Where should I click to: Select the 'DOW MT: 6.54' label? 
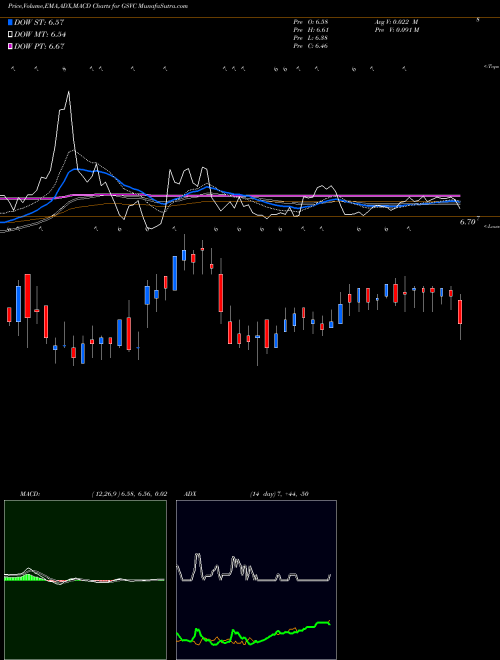point(40,34)
